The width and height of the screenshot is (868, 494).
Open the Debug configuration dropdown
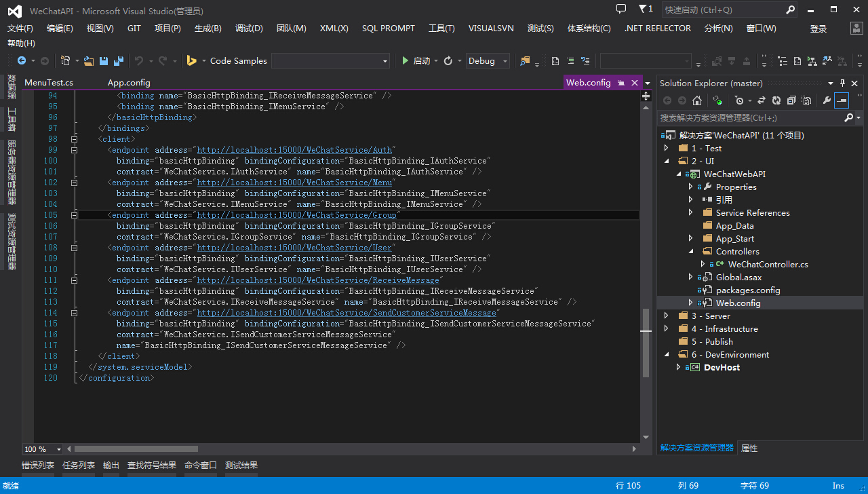506,61
